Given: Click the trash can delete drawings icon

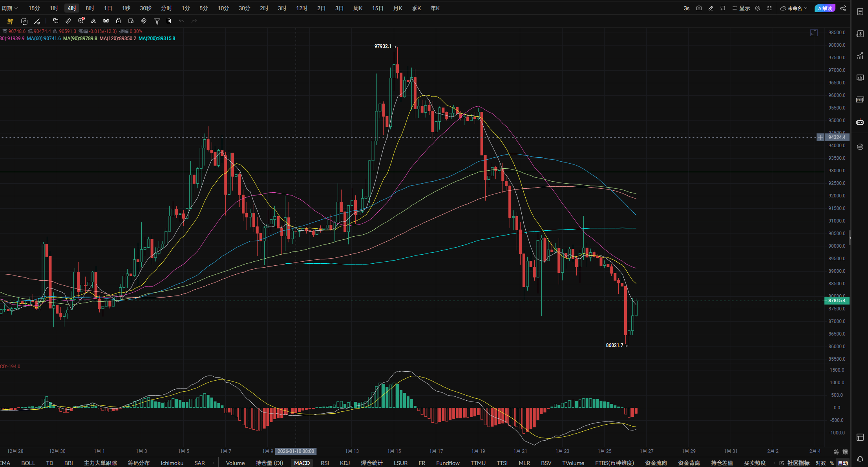Looking at the screenshot, I should click(169, 21).
